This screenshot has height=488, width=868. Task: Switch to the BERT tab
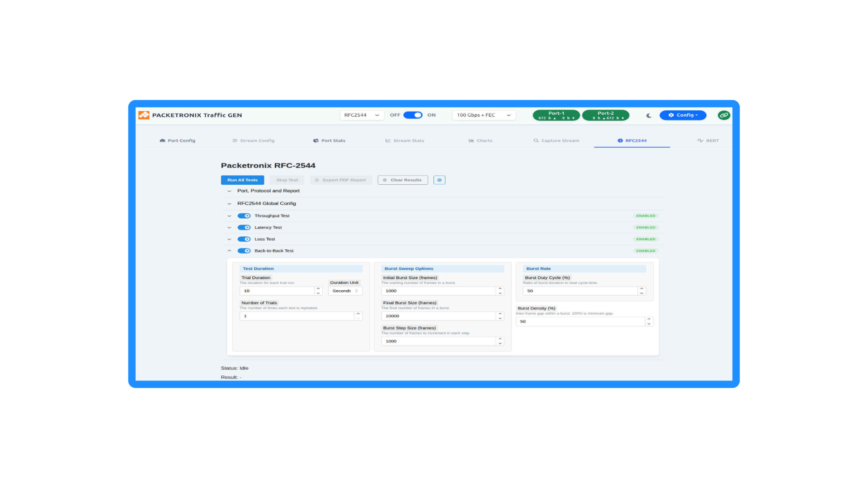(x=708, y=141)
